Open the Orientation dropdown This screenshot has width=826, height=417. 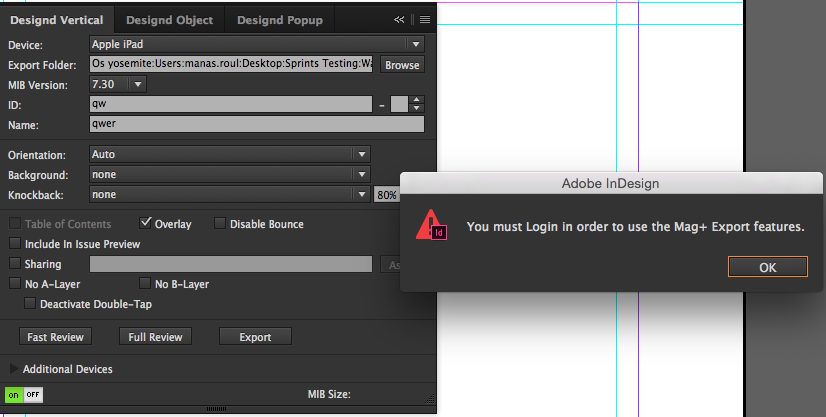(x=230, y=154)
